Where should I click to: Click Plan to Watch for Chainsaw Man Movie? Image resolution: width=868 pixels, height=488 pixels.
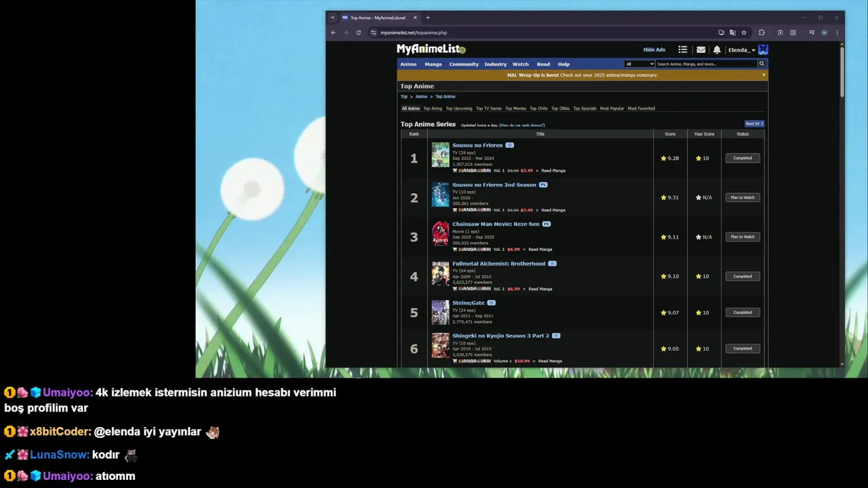point(743,237)
